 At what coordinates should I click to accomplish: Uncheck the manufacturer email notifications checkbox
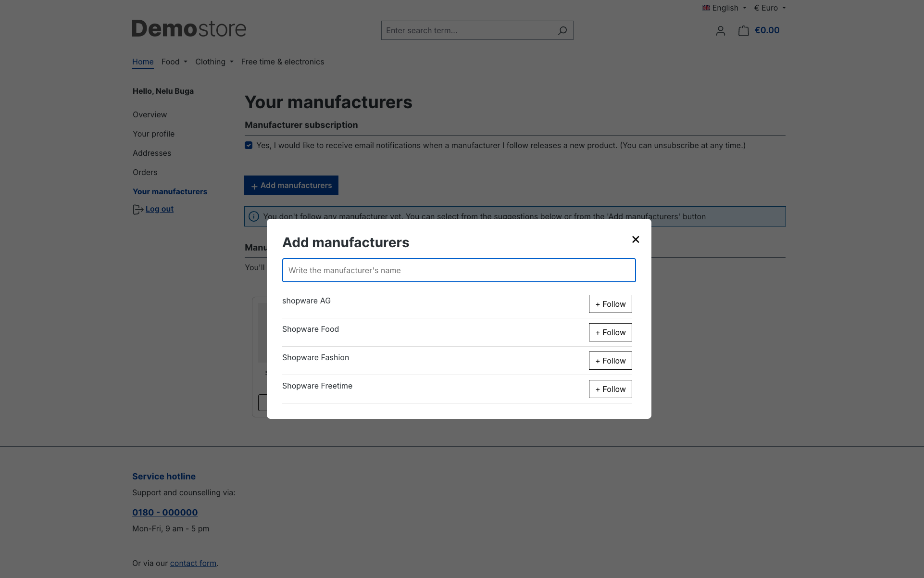coord(249,145)
